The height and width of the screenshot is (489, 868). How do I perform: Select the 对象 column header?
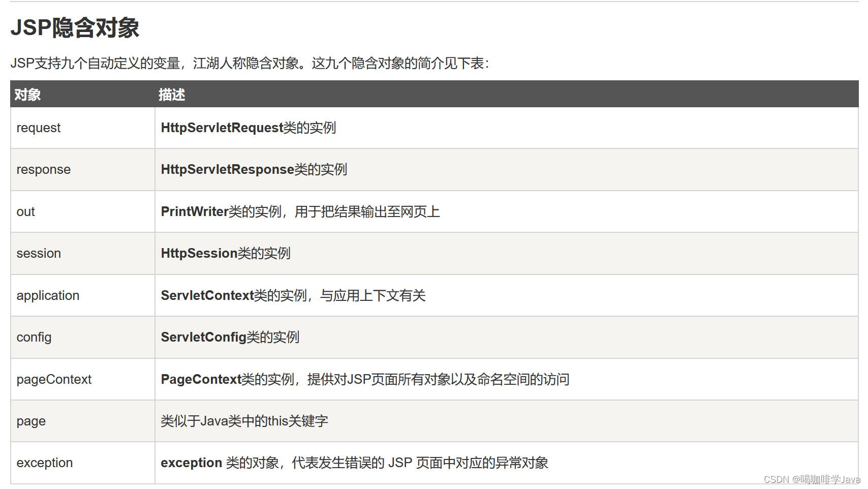pyautogui.click(x=28, y=95)
